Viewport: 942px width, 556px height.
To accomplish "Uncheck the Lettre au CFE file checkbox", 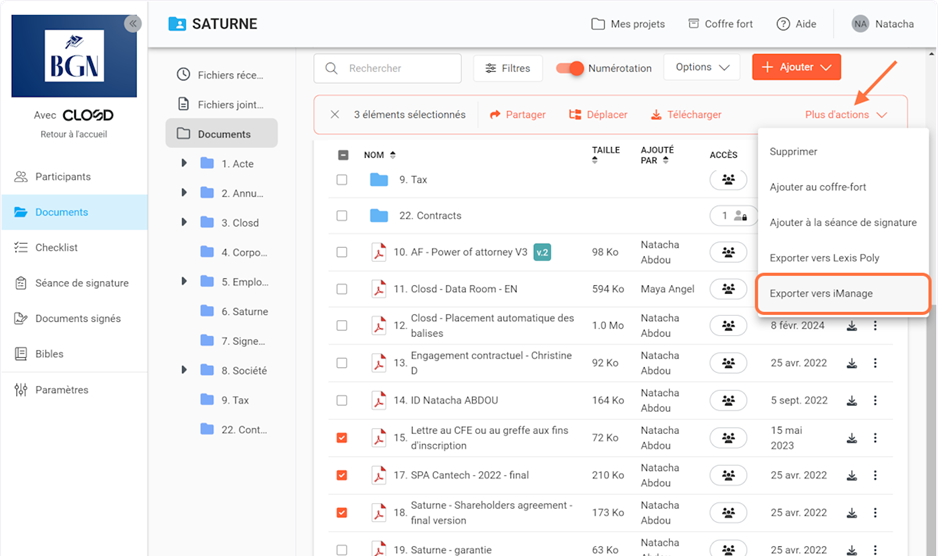I will pyautogui.click(x=342, y=437).
